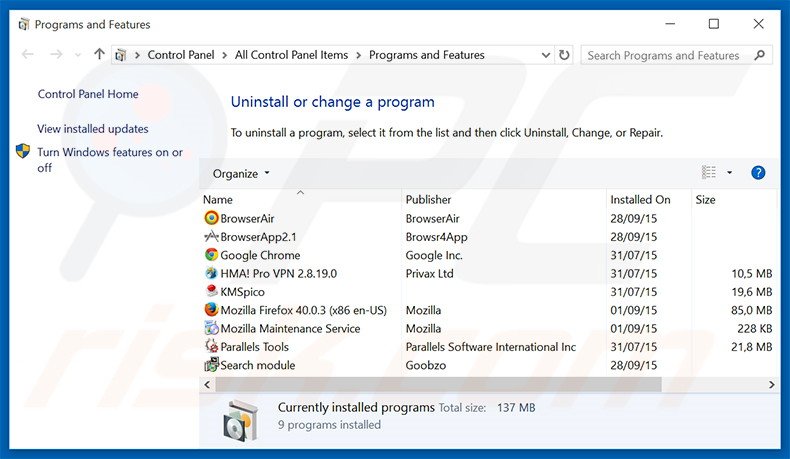Open View installed updates link

93,128
